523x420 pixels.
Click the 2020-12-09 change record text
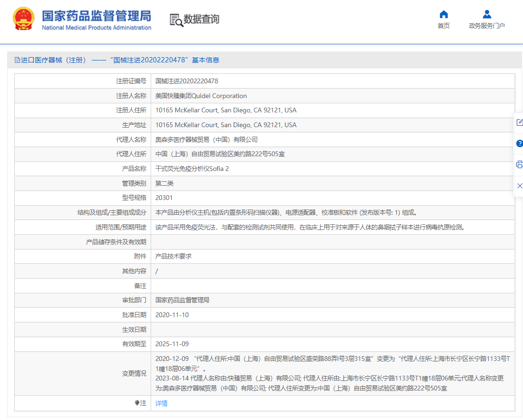click(x=333, y=364)
